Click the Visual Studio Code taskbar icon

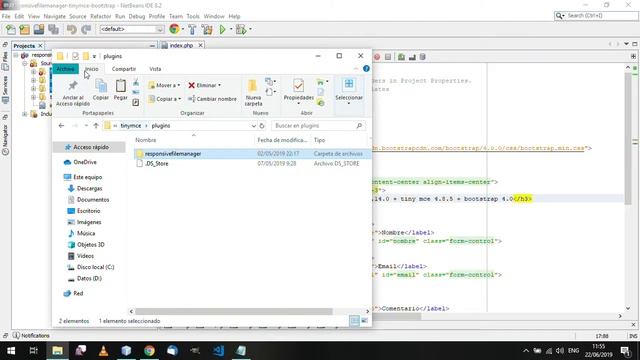[218, 351]
